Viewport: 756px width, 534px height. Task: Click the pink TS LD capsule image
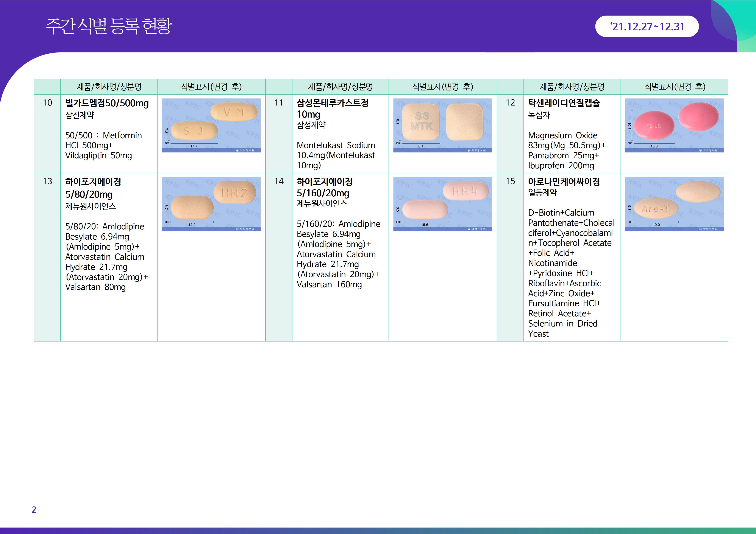coord(674,125)
